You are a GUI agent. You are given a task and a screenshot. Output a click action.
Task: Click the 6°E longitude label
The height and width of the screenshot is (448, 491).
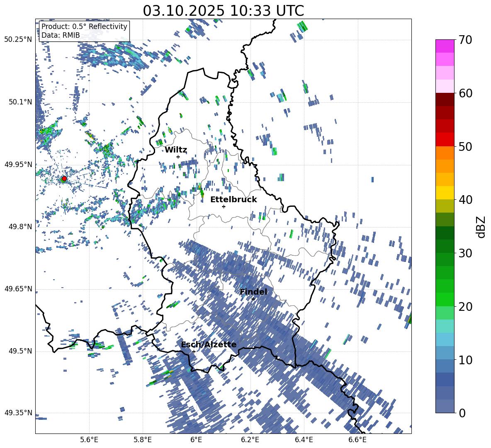point(196,440)
